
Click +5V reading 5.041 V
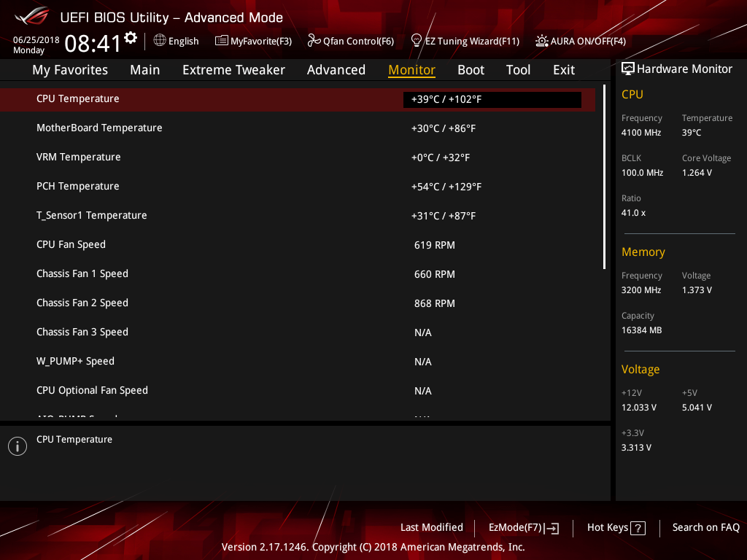697,408
